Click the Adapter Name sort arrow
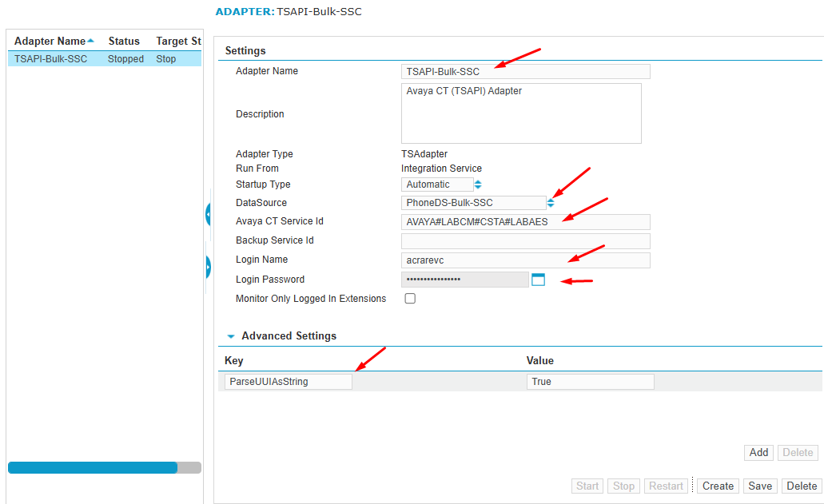824x504 pixels. point(91,41)
